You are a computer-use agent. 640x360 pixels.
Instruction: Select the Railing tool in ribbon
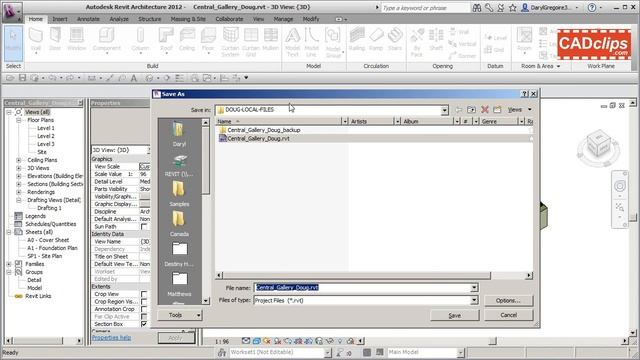click(357, 40)
